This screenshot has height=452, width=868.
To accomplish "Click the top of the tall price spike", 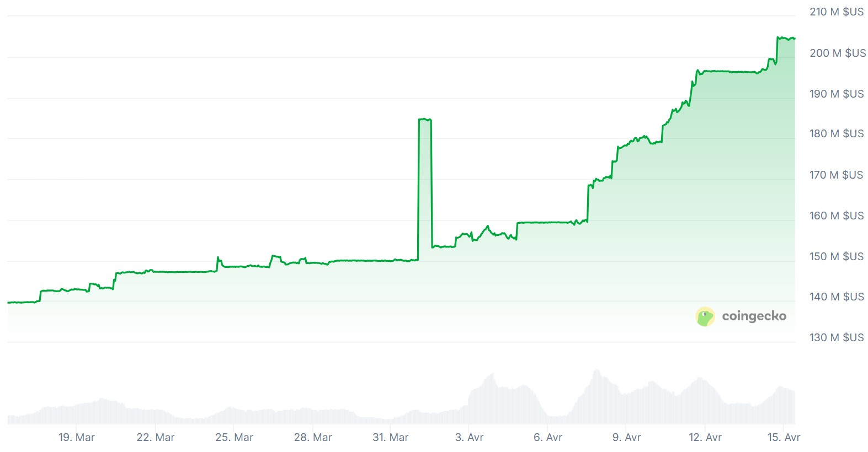I will pyautogui.click(x=424, y=119).
